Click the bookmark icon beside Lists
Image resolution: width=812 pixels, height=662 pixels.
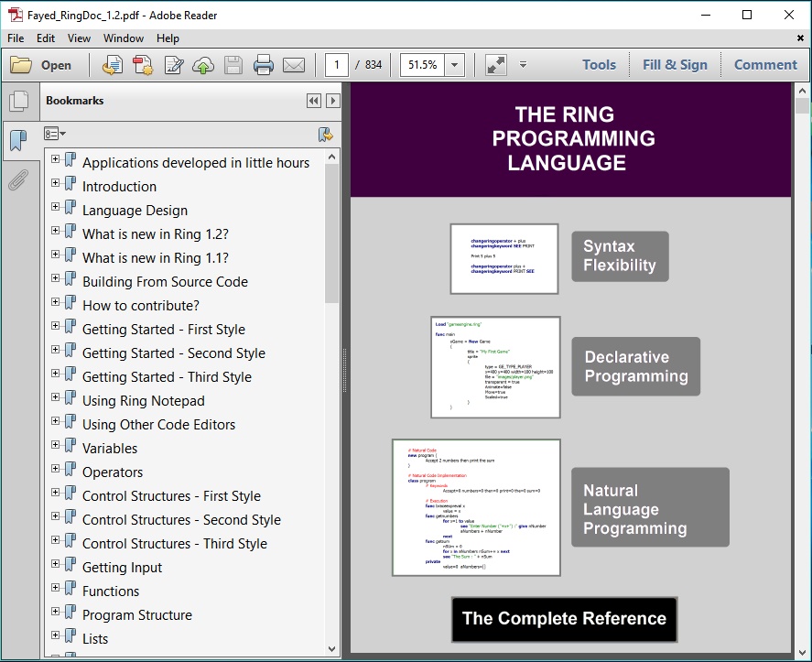tap(70, 635)
